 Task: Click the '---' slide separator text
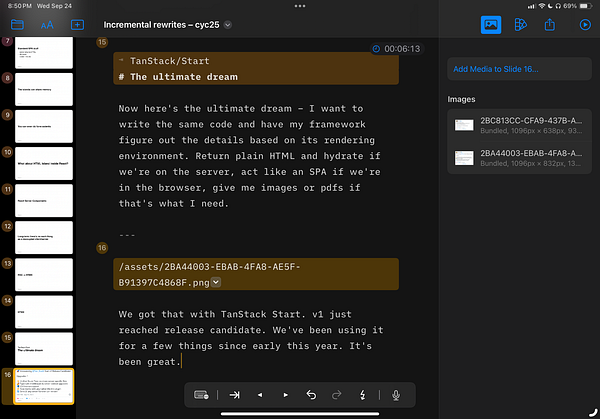pyautogui.click(x=127, y=235)
